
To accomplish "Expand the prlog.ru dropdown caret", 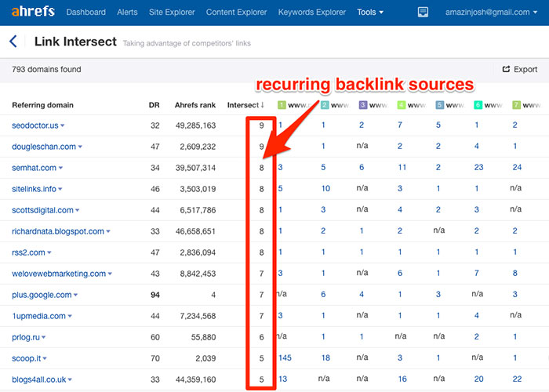I will click(x=44, y=337).
